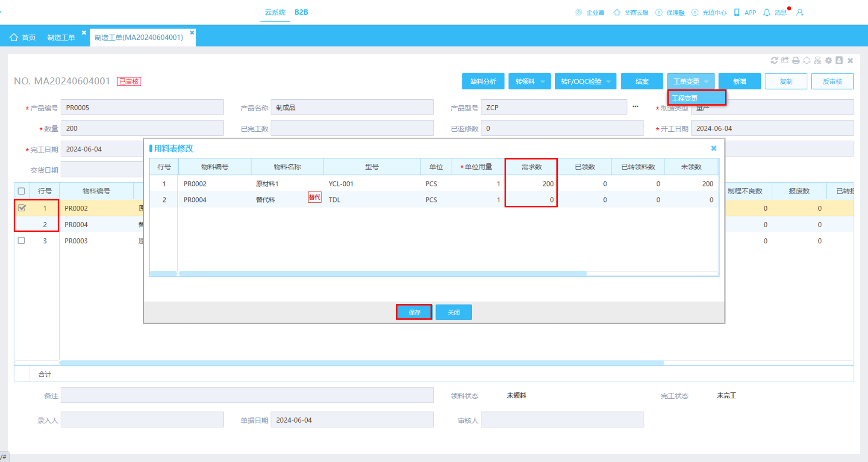Uncheck the checkbox for row 1 PR0002
The width and height of the screenshot is (868, 462).
pos(22,208)
